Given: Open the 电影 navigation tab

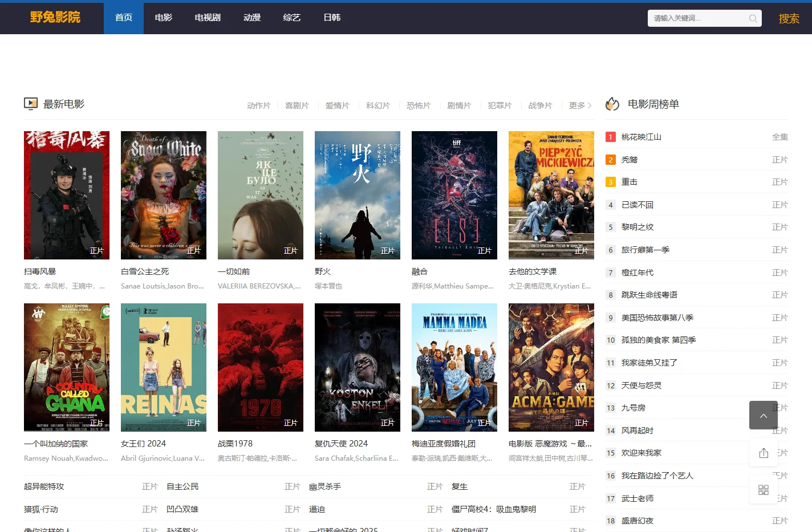Looking at the screenshot, I should coord(164,18).
